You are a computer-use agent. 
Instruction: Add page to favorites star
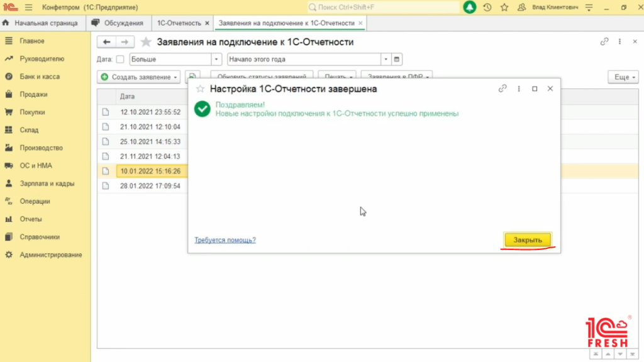(146, 42)
